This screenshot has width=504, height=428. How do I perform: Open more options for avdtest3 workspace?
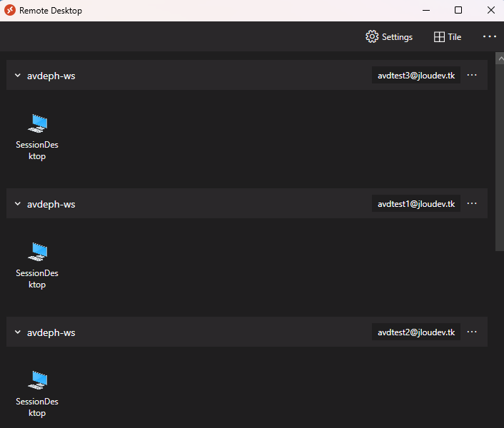[472, 75]
